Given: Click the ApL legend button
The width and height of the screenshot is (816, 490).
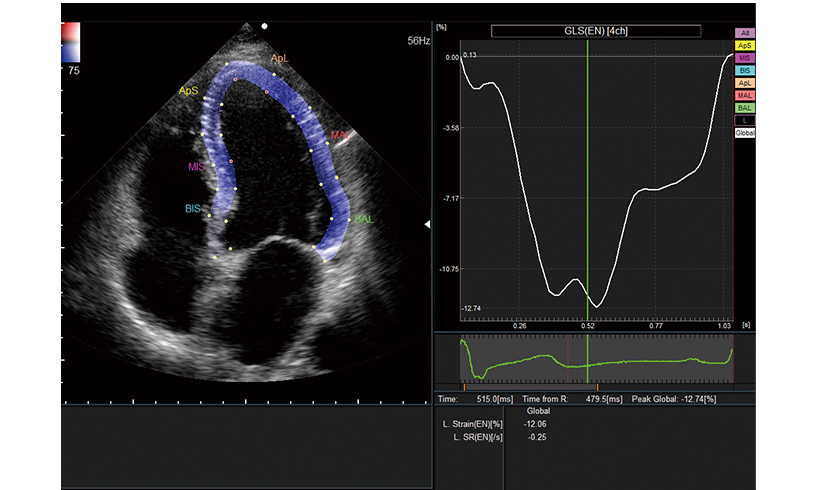Looking at the screenshot, I should pyautogui.click(x=745, y=82).
